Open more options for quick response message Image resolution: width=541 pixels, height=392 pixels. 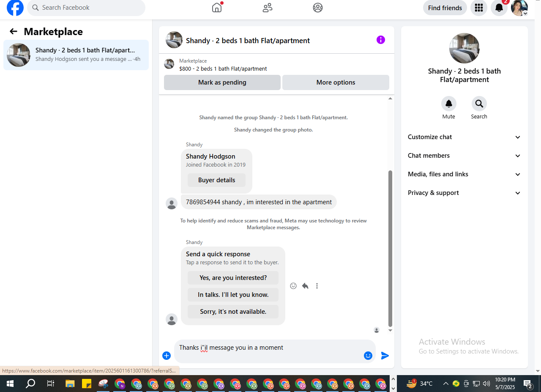coord(317,286)
